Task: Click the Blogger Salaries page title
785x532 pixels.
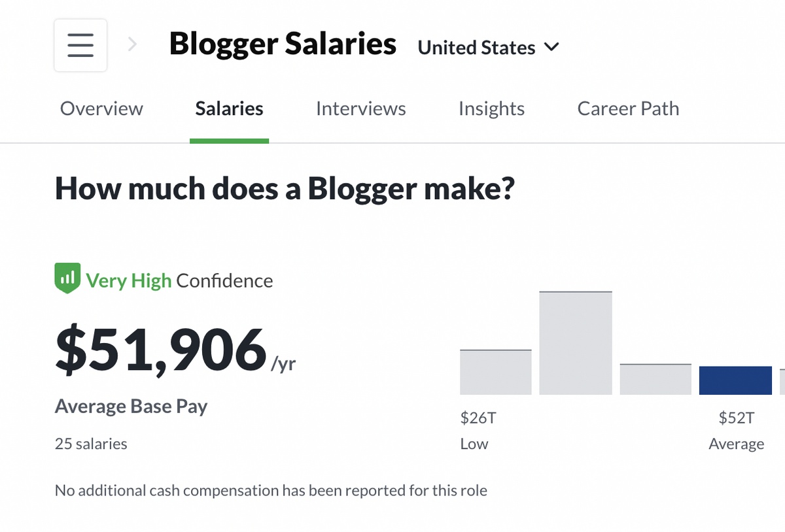Action: [283, 44]
